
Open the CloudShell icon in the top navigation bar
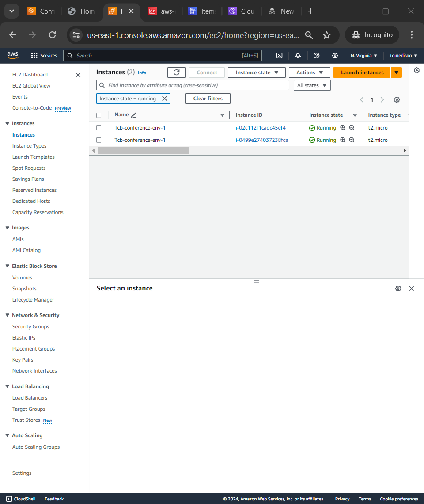280,56
